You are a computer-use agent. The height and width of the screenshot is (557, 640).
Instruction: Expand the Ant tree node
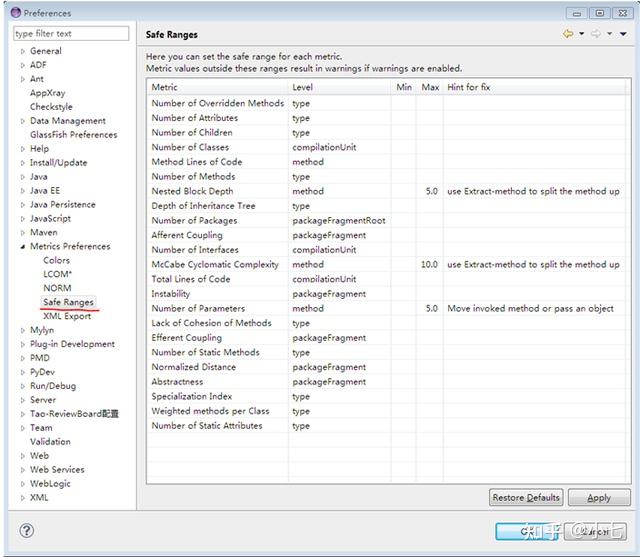(23, 79)
